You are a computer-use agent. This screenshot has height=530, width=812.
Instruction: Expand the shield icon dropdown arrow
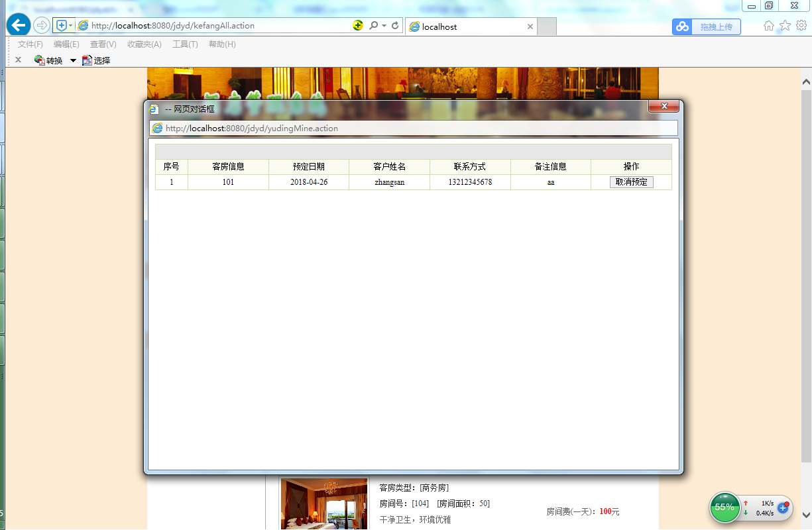pos(71,25)
